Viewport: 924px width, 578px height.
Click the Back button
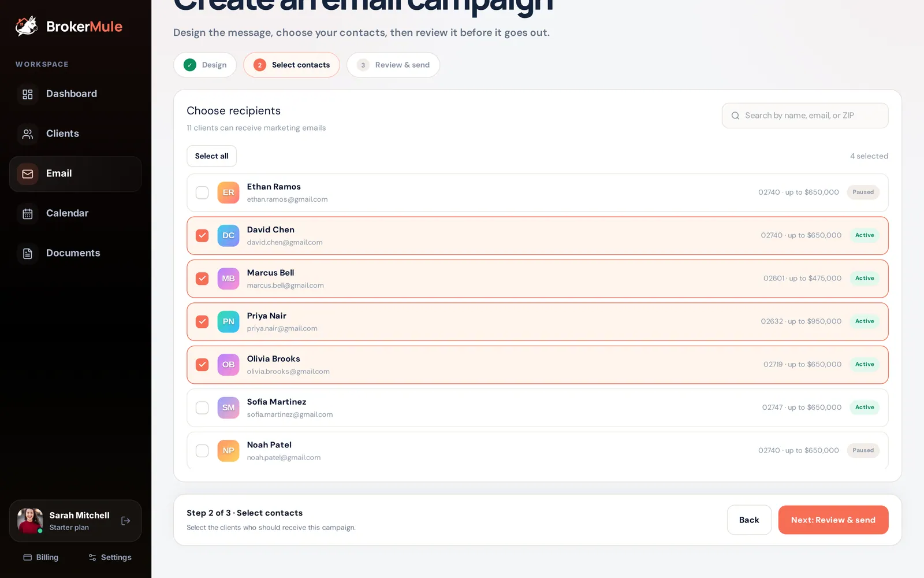point(749,520)
